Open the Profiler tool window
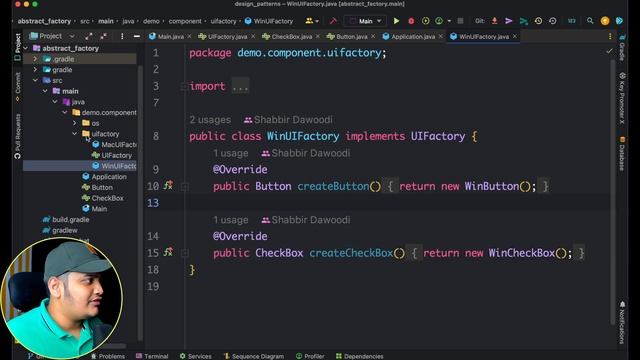The image size is (640, 360). click(x=310, y=356)
